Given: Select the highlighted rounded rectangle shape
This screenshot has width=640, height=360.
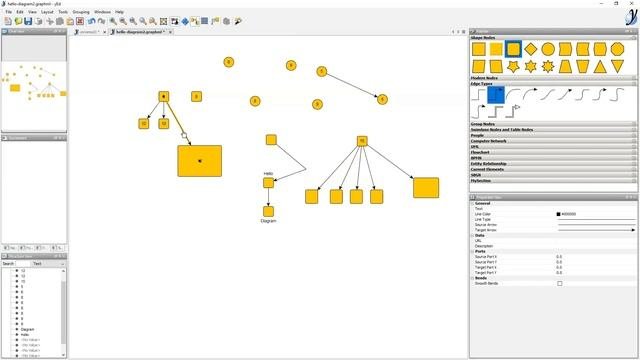Looking at the screenshot, I should coord(513,49).
